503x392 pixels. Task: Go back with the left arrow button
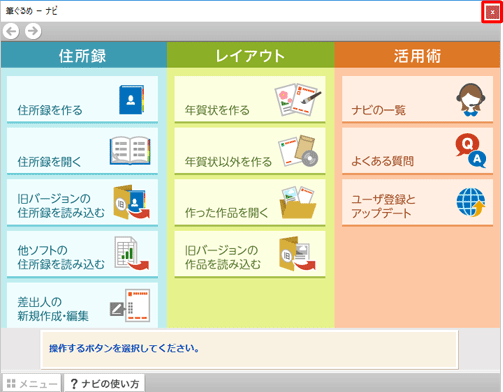[x=11, y=31]
